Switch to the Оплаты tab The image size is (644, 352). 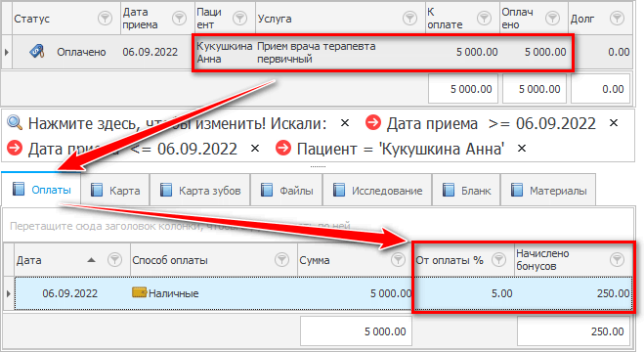pyautogui.click(x=41, y=190)
